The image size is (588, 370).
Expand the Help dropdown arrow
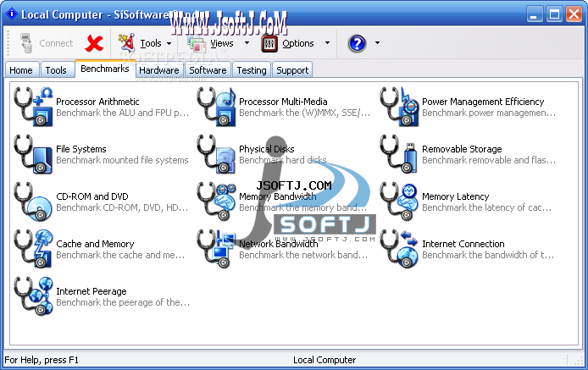tap(377, 42)
